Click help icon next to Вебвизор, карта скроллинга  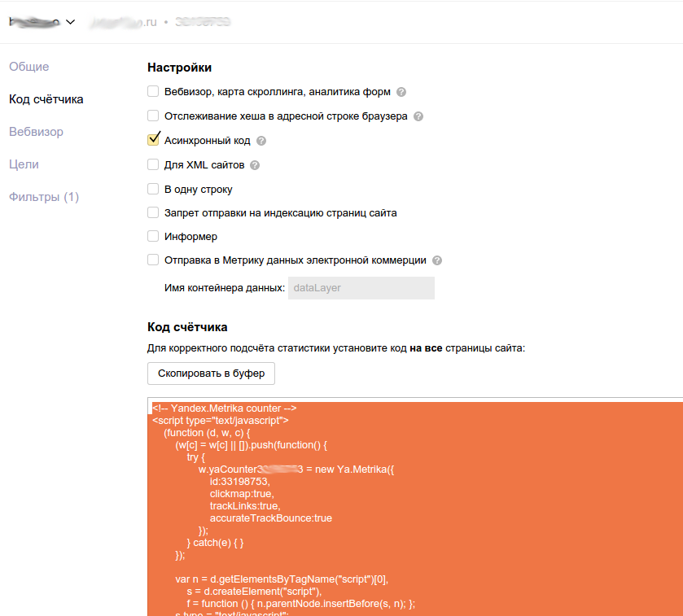[401, 92]
